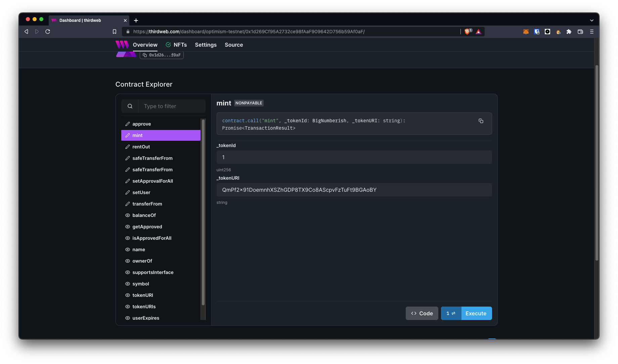Select the rentOut function
The image size is (618, 364).
(x=141, y=147)
